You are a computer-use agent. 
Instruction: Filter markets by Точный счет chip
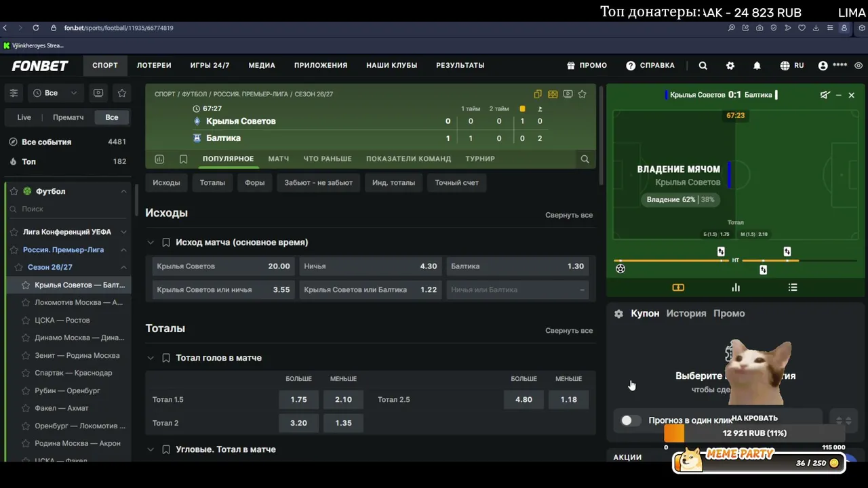[456, 183]
